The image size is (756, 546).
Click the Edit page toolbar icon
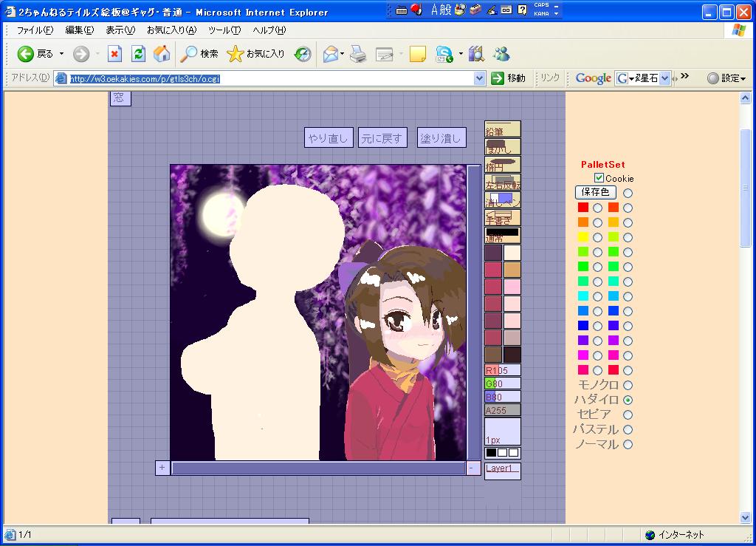tap(384, 53)
